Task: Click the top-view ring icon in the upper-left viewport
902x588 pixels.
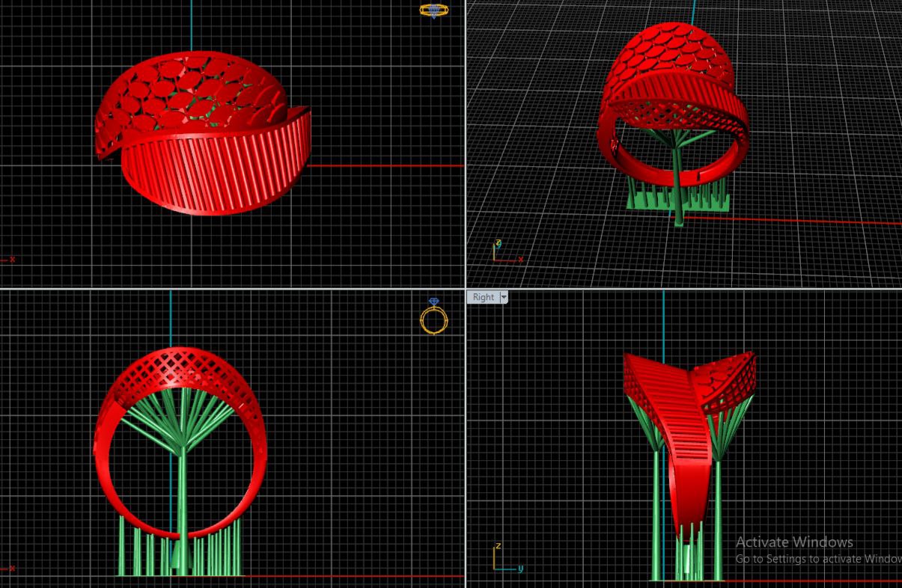Action: [433, 10]
